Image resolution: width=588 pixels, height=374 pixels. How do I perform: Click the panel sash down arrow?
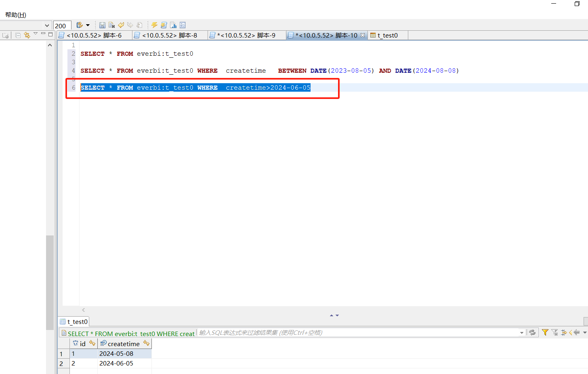click(337, 315)
